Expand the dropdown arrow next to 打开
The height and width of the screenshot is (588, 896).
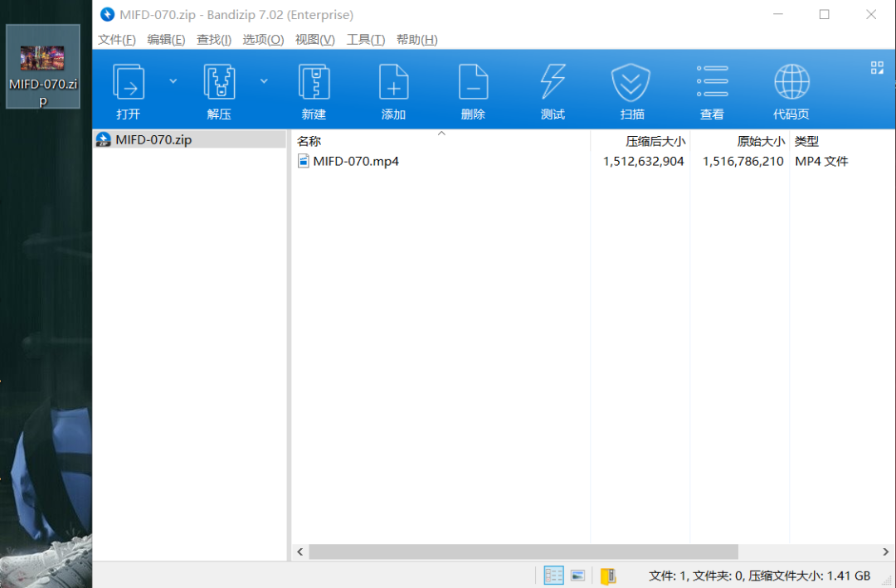coord(173,81)
